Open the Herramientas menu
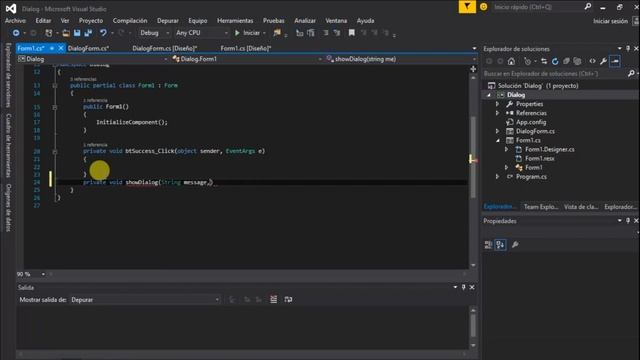 [x=235, y=20]
